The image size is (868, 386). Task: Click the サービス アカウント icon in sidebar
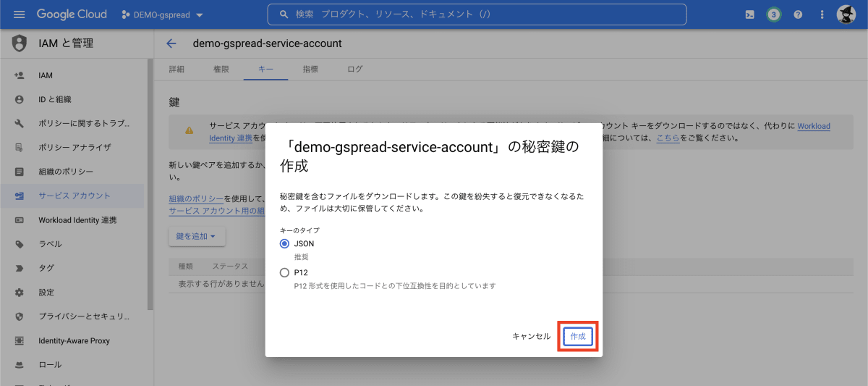(20, 196)
